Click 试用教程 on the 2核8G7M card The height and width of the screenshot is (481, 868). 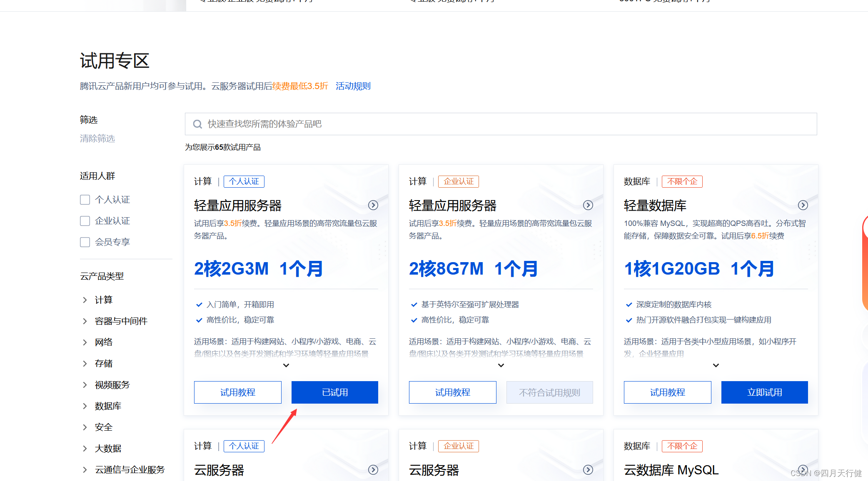[453, 392]
